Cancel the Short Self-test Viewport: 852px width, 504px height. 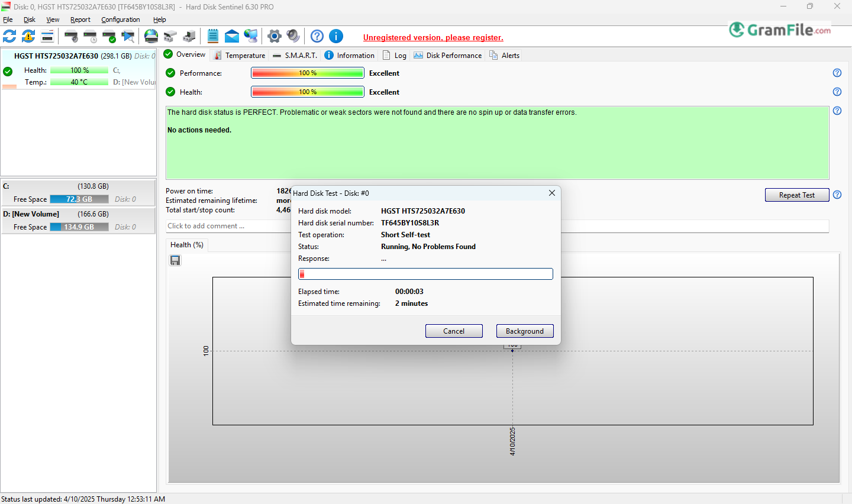(x=454, y=331)
